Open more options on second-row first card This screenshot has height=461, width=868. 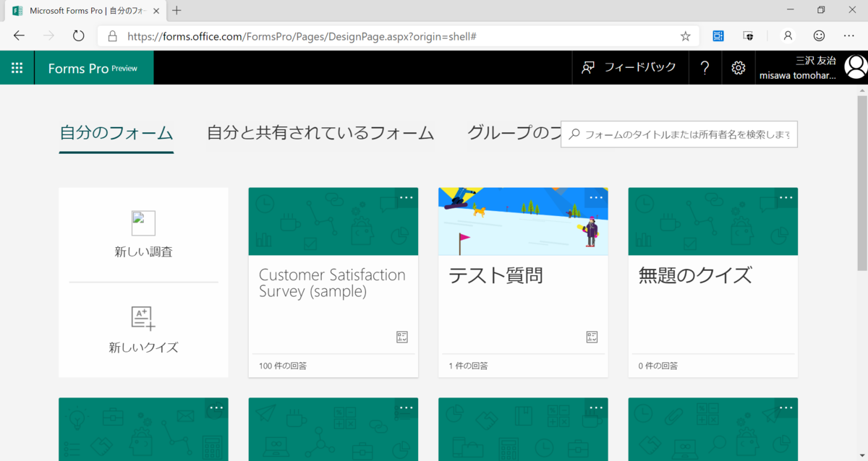[x=216, y=408]
